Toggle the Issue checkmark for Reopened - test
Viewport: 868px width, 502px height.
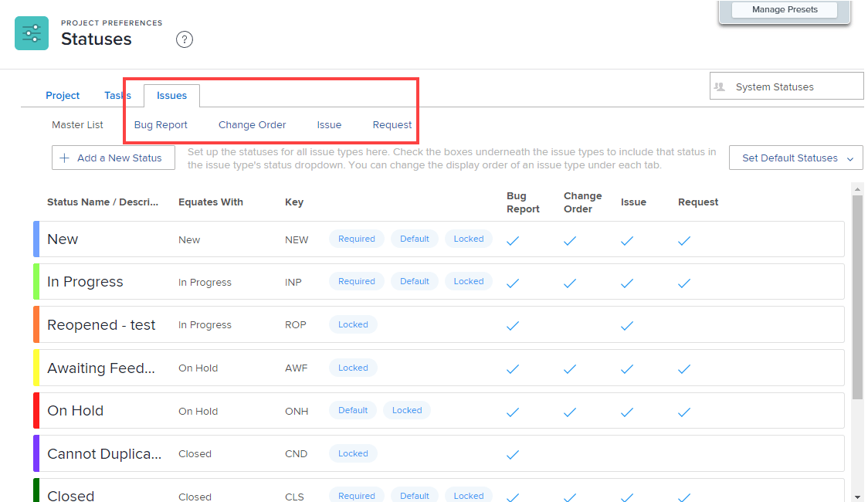pyautogui.click(x=626, y=326)
